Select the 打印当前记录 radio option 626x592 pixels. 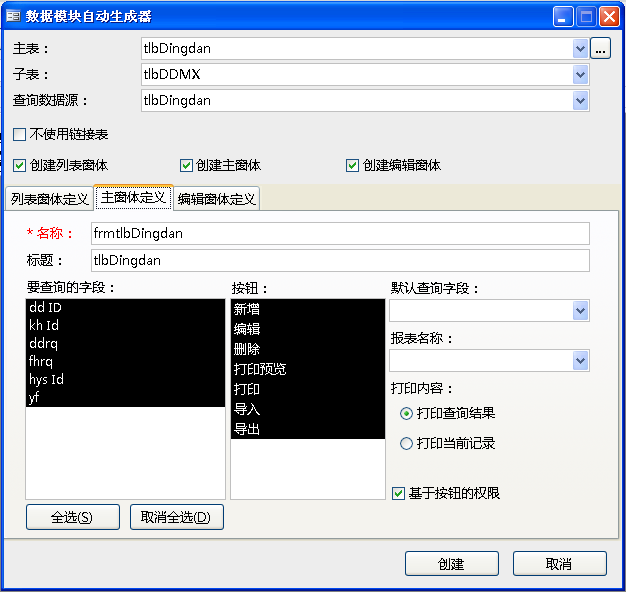pyautogui.click(x=406, y=444)
